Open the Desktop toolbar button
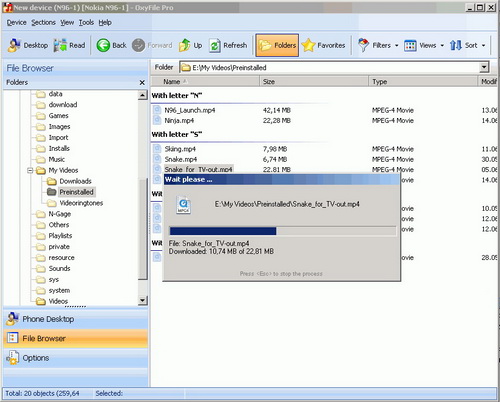 point(28,45)
